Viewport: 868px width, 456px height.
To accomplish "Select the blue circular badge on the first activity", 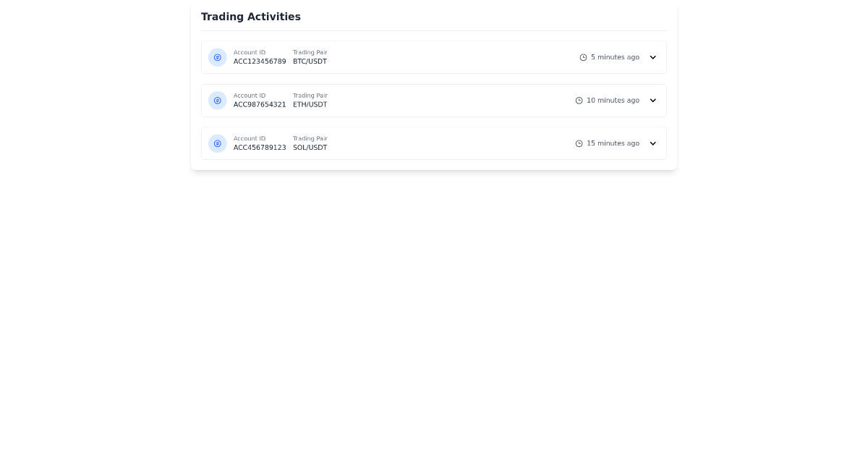I will click(x=218, y=57).
